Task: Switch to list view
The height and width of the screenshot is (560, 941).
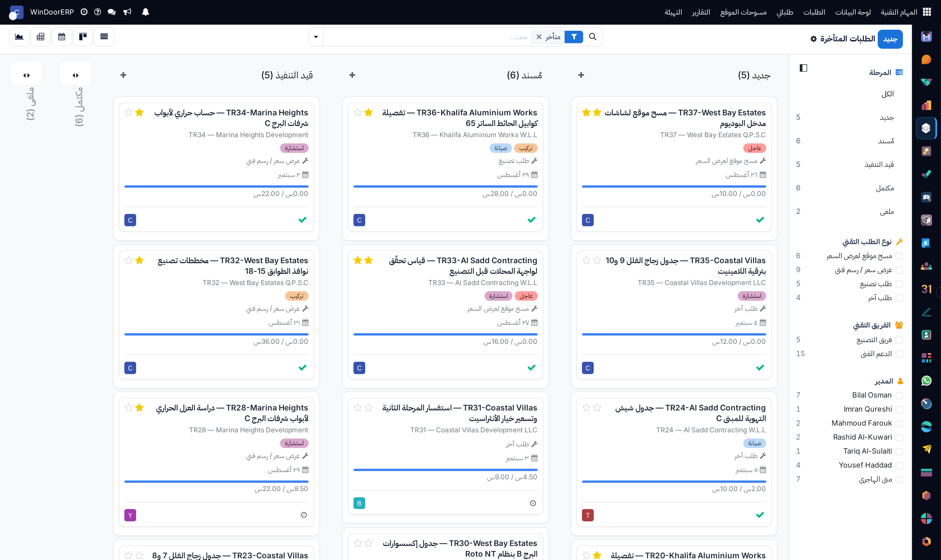Action: tap(104, 37)
